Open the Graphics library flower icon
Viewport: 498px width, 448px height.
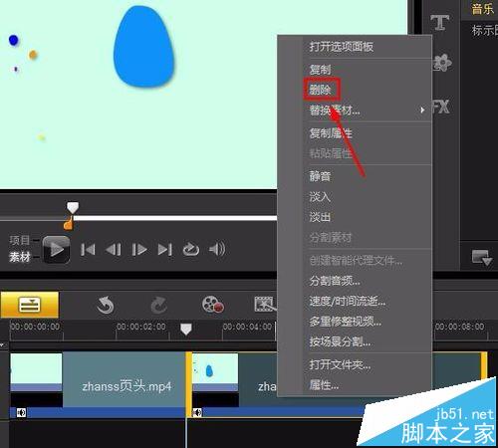(442, 63)
